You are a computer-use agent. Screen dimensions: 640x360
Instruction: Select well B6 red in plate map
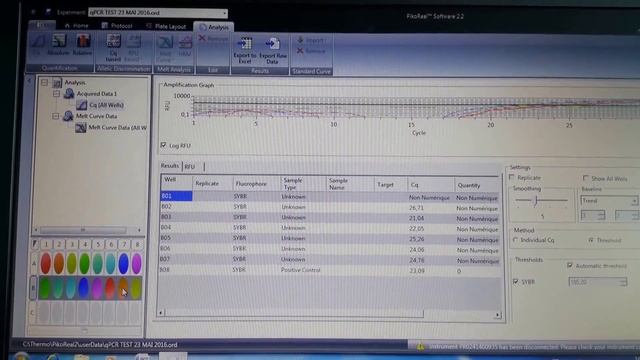click(x=110, y=288)
